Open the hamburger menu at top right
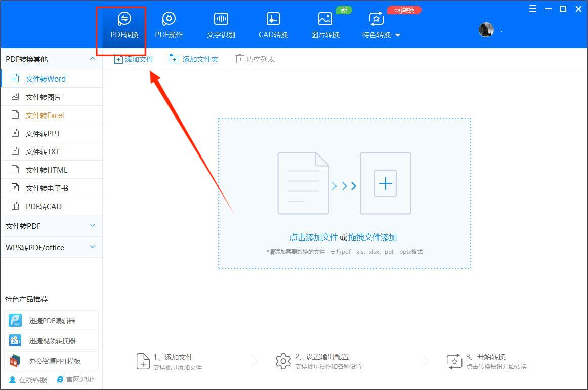588x390 pixels. 532,9
